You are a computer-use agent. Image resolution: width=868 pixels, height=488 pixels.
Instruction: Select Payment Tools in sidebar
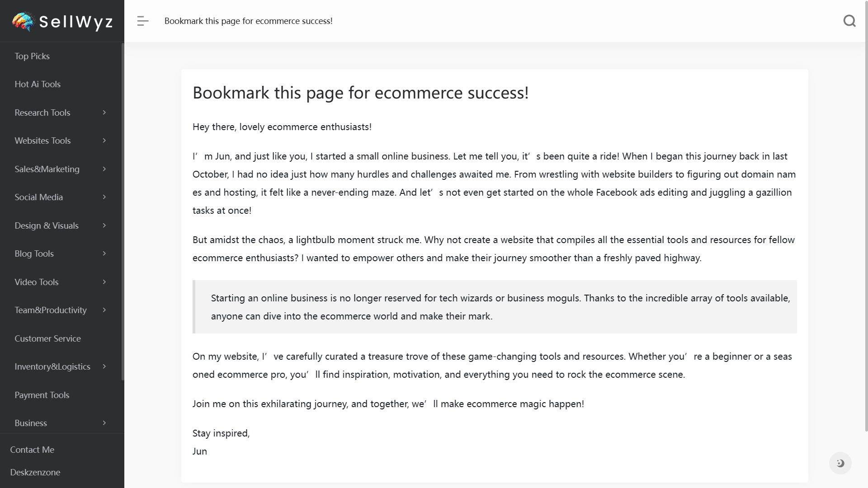point(42,395)
